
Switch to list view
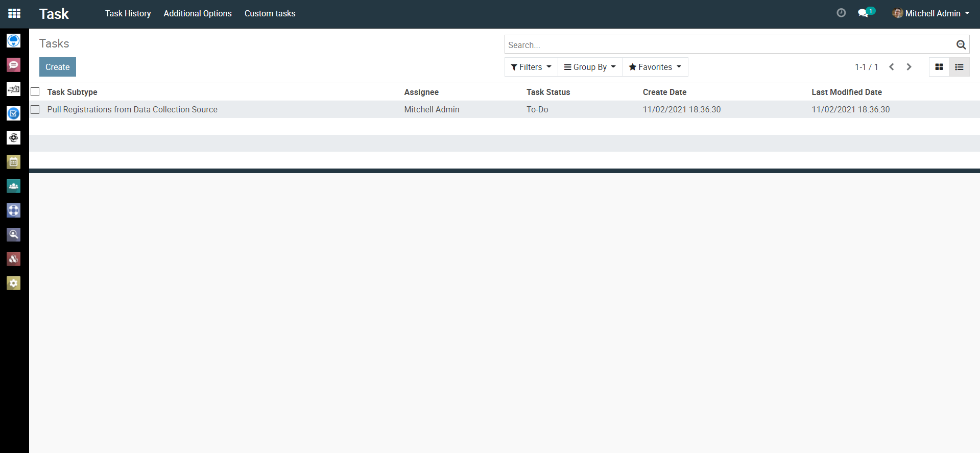click(959, 67)
